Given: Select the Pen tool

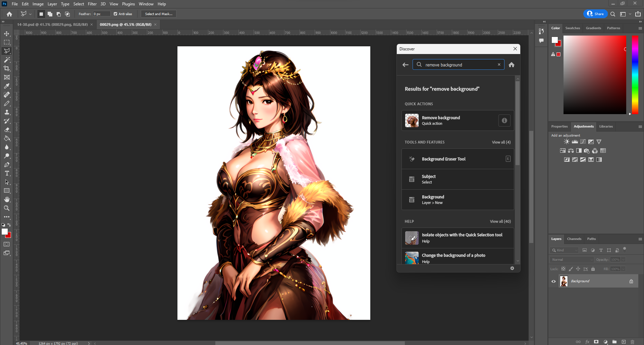Looking at the screenshot, I should 7,164.
